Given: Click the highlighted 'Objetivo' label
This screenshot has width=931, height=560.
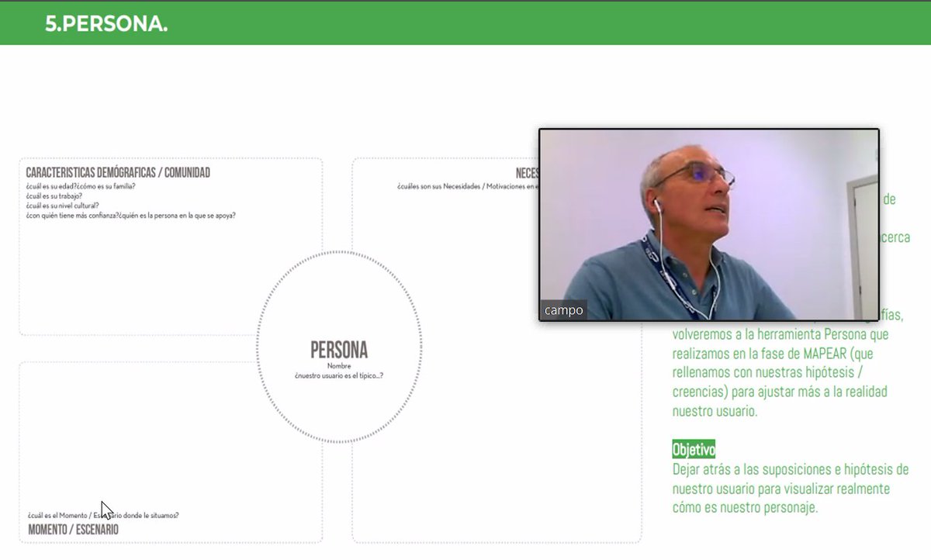Looking at the screenshot, I should coord(694,449).
